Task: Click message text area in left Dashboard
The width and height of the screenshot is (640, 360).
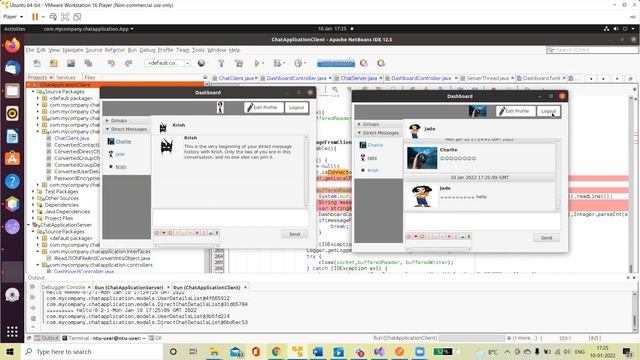Action: coord(231,218)
